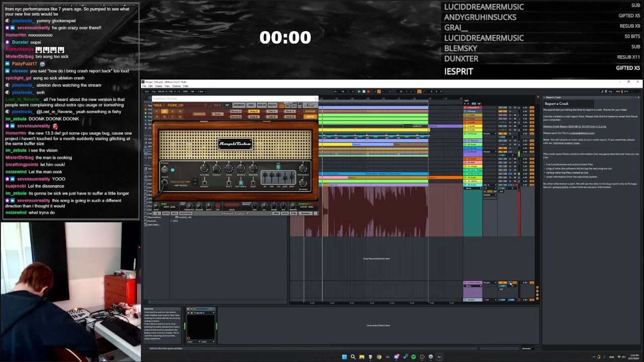Enable AmpliTube's BYPASS button
Screen dimensions: 644x362
coord(310,111)
